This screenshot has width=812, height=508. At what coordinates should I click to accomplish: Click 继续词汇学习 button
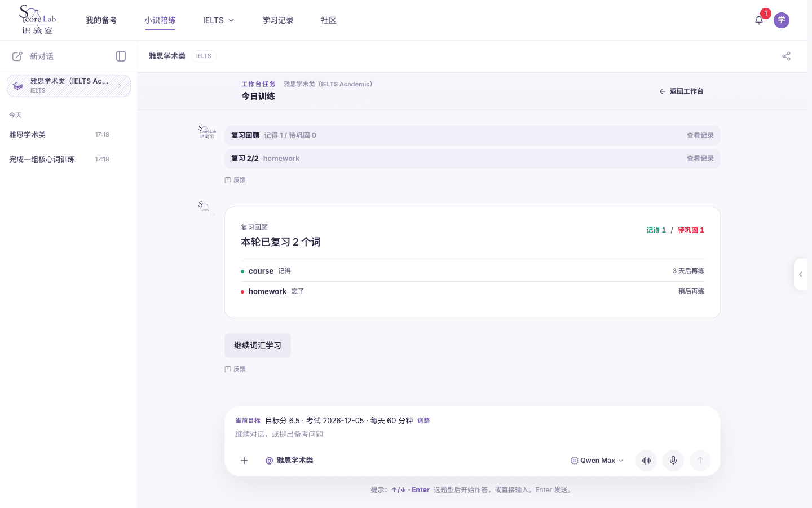pyautogui.click(x=258, y=345)
